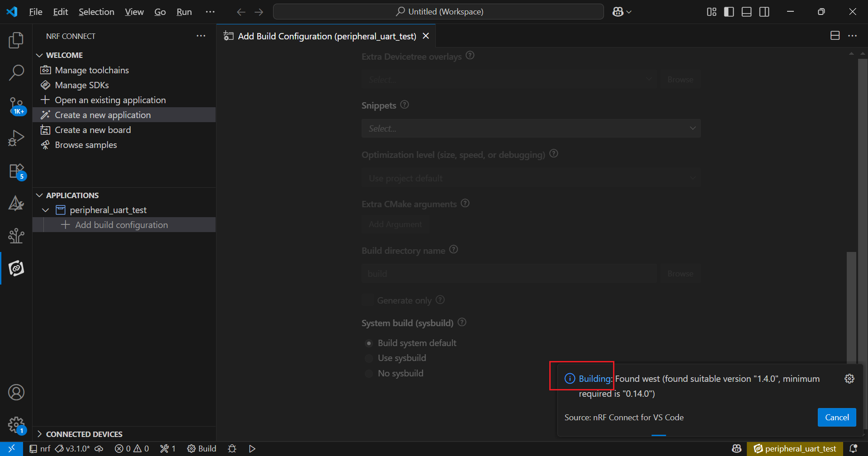Open the Accounts menu icon
The width and height of the screenshot is (868, 456).
point(16,392)
